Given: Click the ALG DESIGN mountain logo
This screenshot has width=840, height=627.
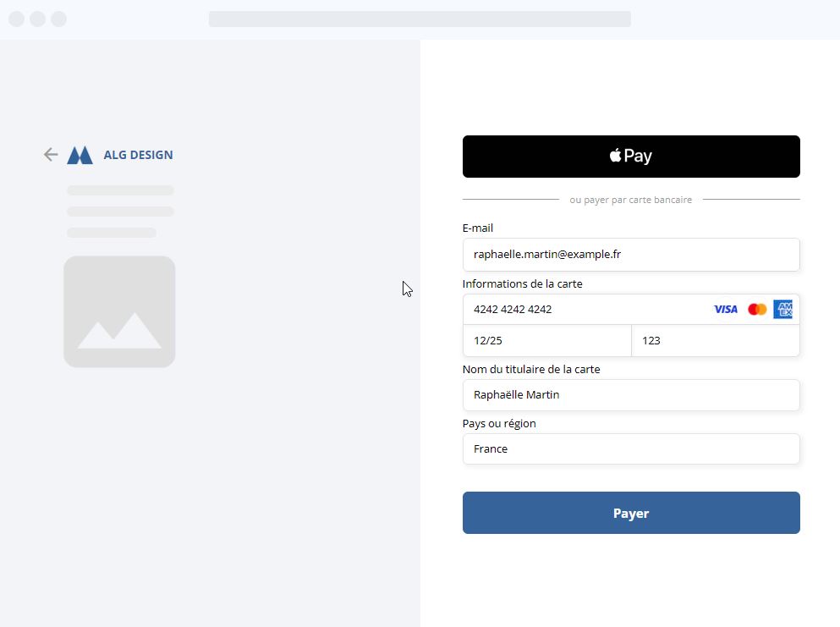Looking at the screenshot, I should [x=80, y=155].
